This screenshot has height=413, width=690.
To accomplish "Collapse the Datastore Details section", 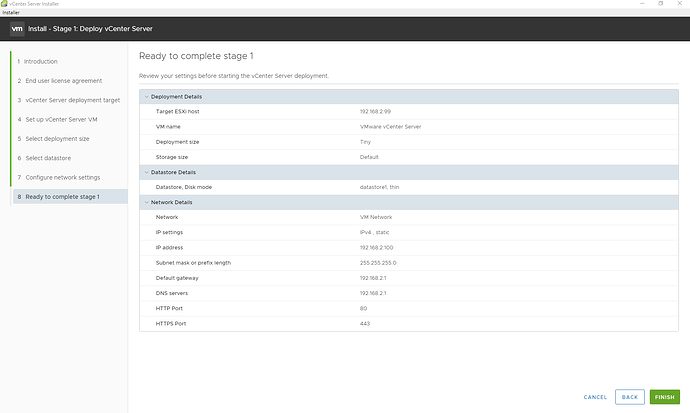I will (145, 172).
